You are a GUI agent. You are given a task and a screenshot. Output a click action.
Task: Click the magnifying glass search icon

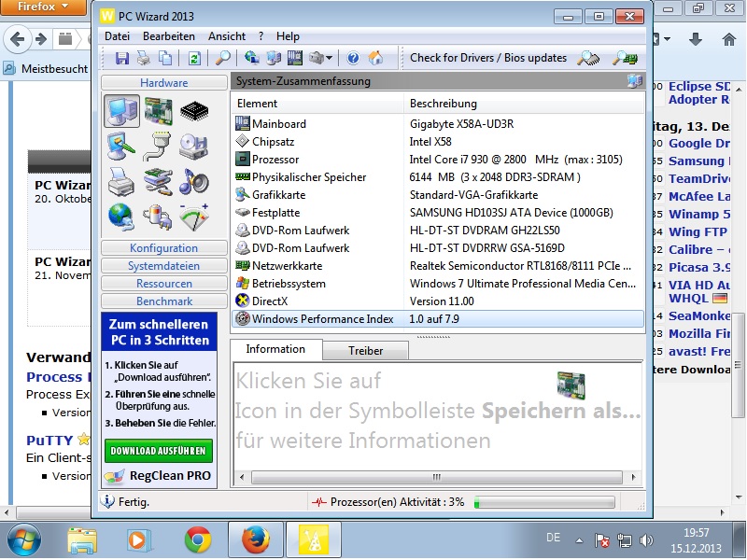(x=222, y=58)
